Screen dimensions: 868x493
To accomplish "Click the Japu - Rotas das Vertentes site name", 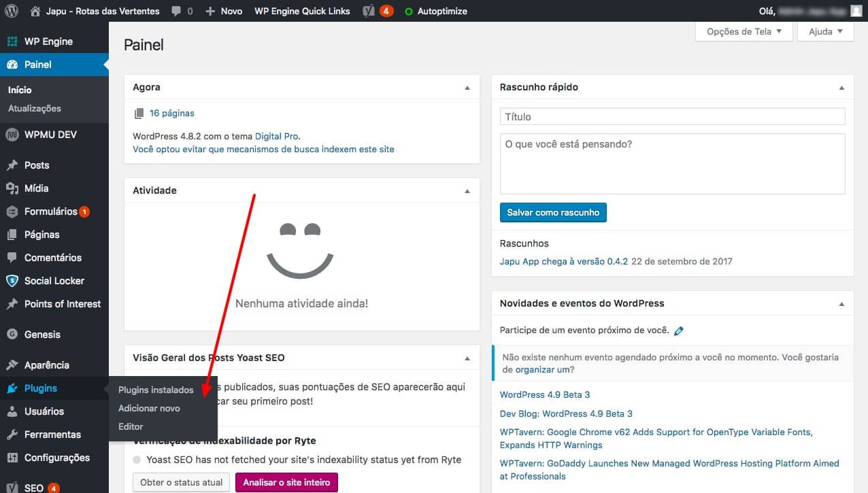I will tap(103, 11).
